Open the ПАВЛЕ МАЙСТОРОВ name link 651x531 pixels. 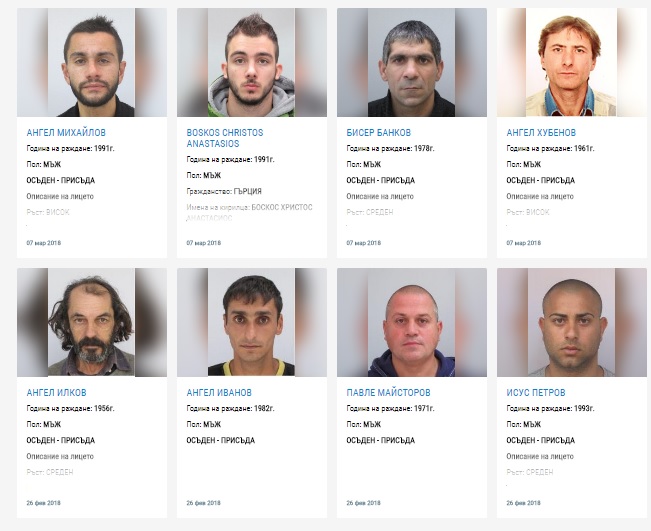click(x=388, y=392)
